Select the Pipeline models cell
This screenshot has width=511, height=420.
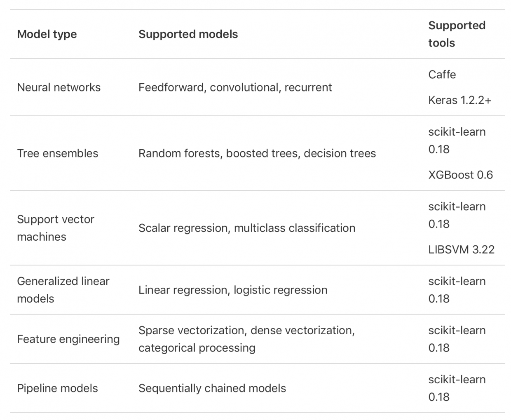coord(57,388)
